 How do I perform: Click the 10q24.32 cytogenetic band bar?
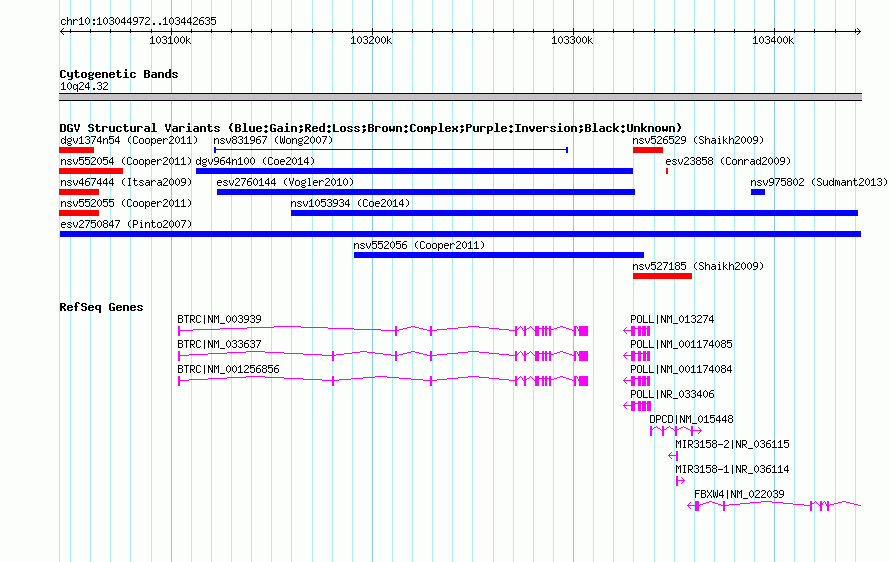460,97
